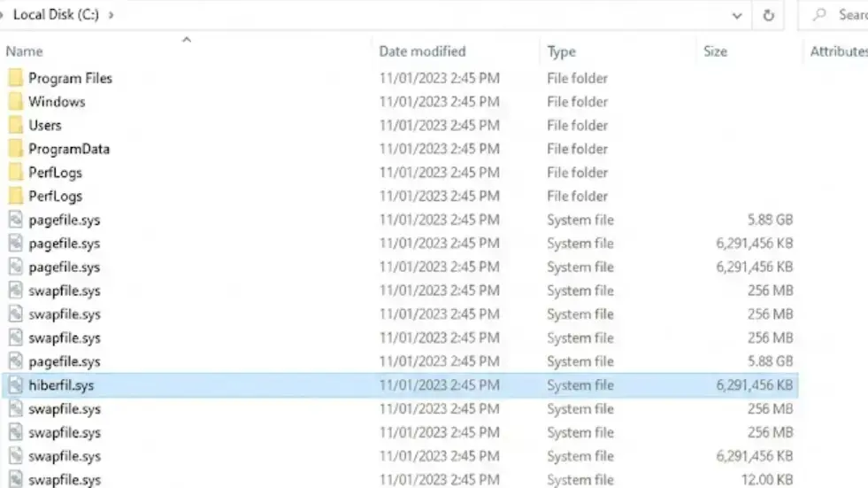Image resolution: width=868 pixels, height=488 pixels.
Task: Sort by the Type column header
Action: click(561, 51)
